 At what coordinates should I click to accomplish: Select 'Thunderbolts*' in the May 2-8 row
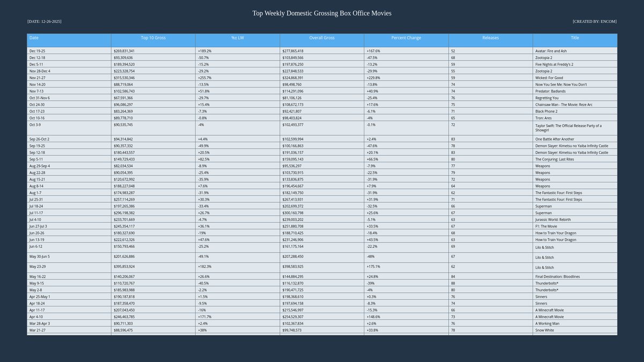click(x=575, y=290)
